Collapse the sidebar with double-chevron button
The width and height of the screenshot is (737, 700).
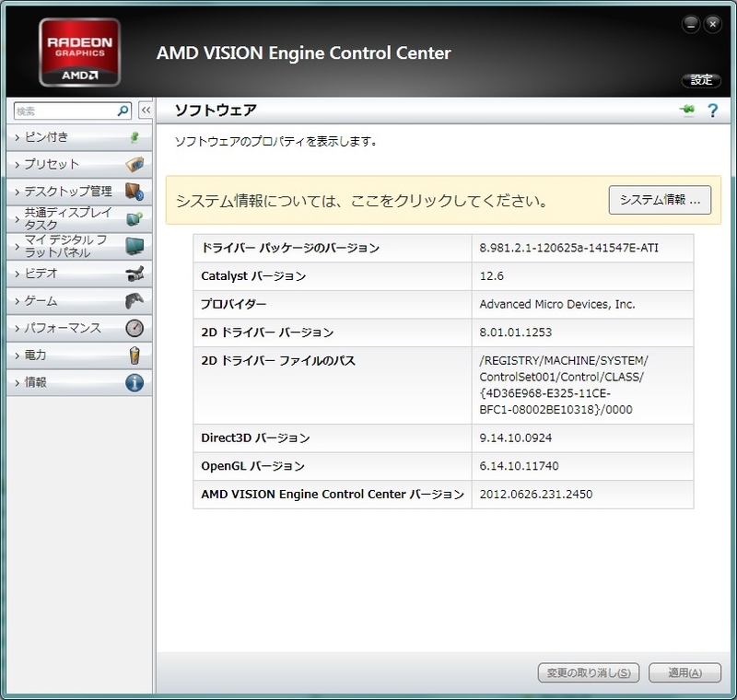pos(146,111)
